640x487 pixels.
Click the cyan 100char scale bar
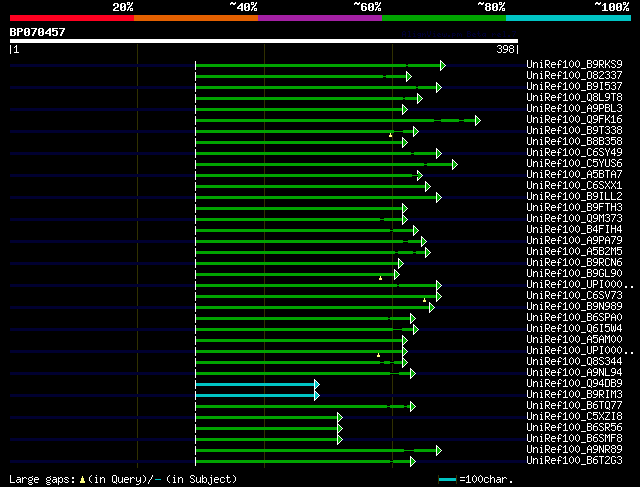[447, 480]
